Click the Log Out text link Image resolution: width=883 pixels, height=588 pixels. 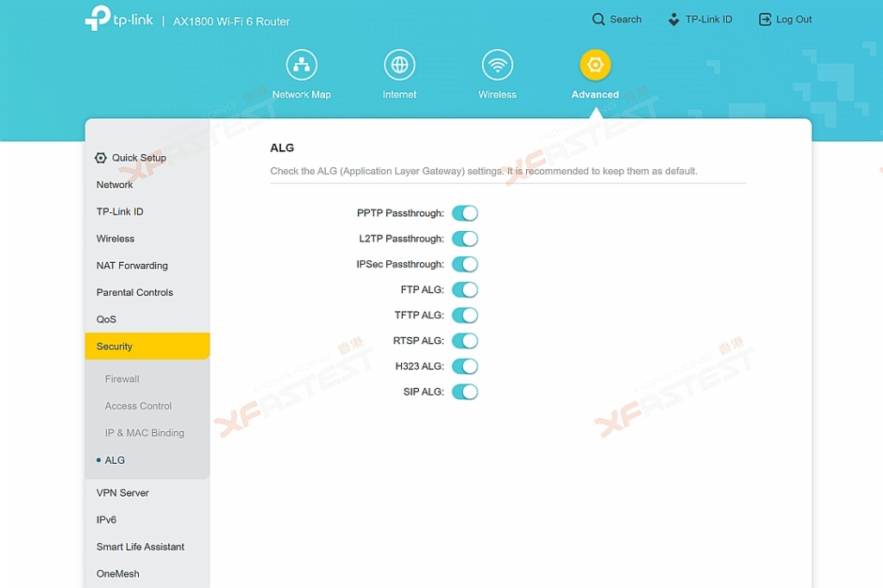[x=794, y=20]
